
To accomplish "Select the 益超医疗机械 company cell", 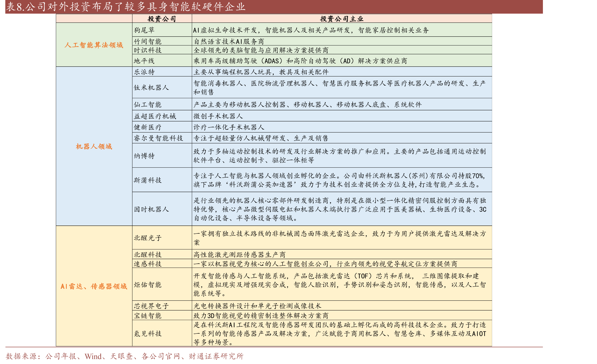I will pyautogui.click(x=162, y=116).
